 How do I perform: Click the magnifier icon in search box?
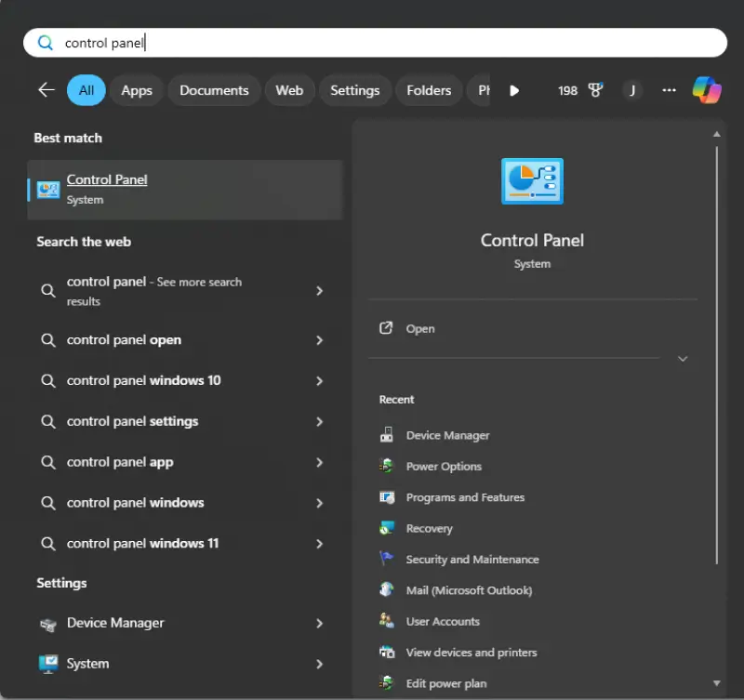point(46,43)
